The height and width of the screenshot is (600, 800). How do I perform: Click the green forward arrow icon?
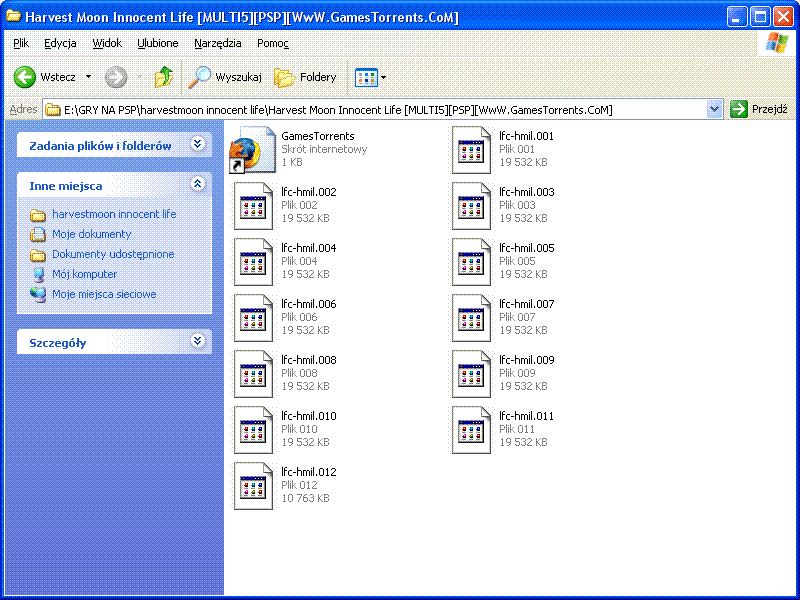(x=116, y=77)
